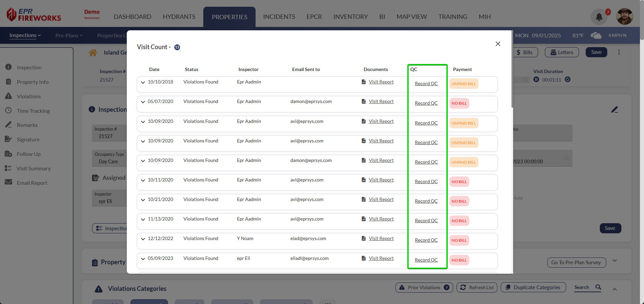Image resolution: width=644 pixels, height=304 pixels.
Task: Click the notification bell icon
Action: click(599, 17)
